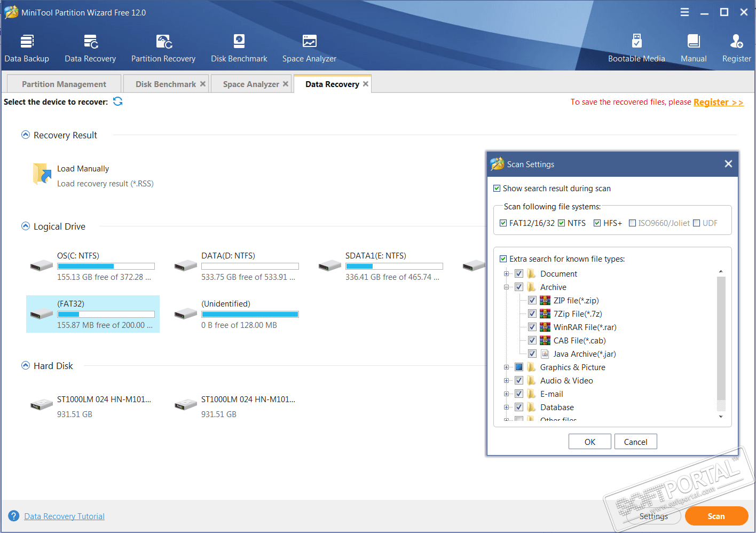Open the Partition Recovery tool
The image size is (756, 533).
click(163, 49)
